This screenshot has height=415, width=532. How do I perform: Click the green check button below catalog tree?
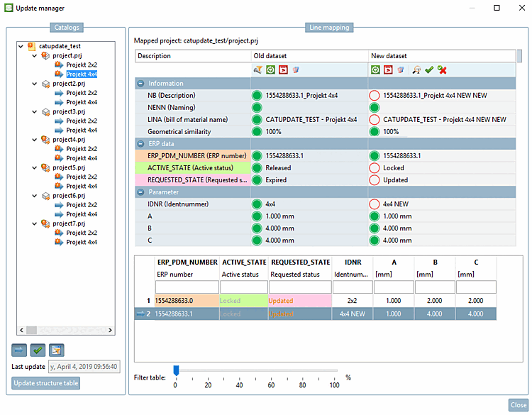tap(38, 350)
